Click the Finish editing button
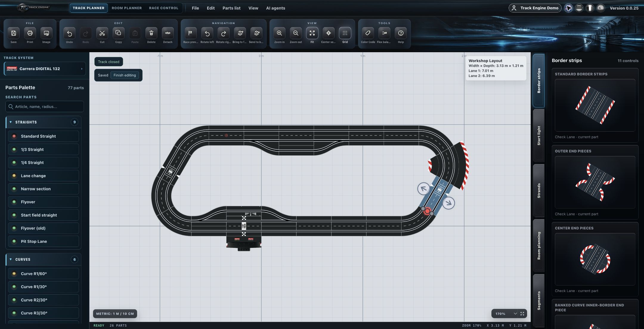The width and height of the screenshot is (644, 329). click(125, 75)
